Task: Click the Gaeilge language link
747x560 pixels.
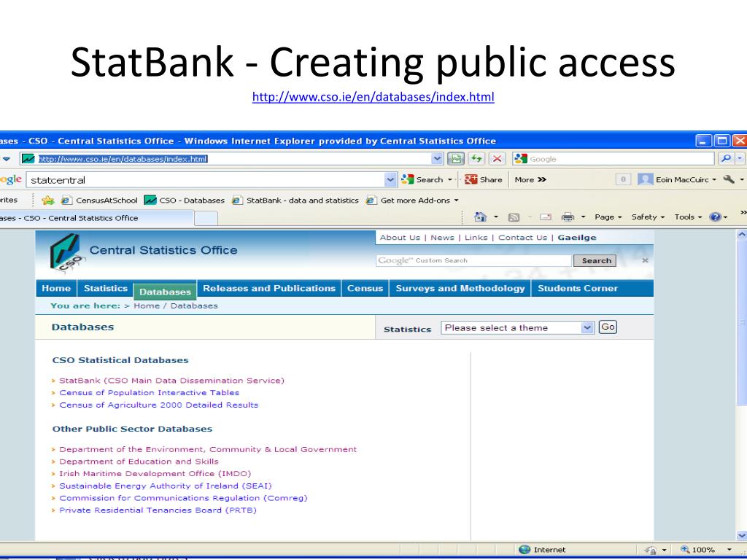Action: click(577, 238)
